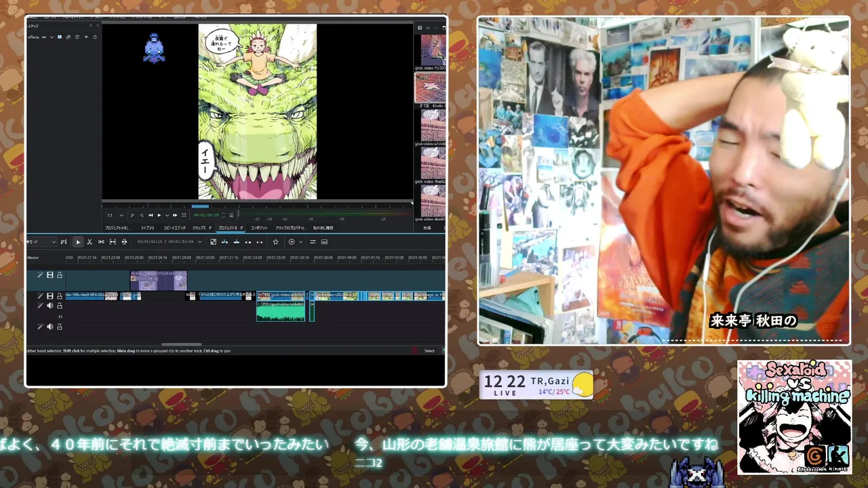Click the monitor fullscreen crop icon

coord(184,215)
